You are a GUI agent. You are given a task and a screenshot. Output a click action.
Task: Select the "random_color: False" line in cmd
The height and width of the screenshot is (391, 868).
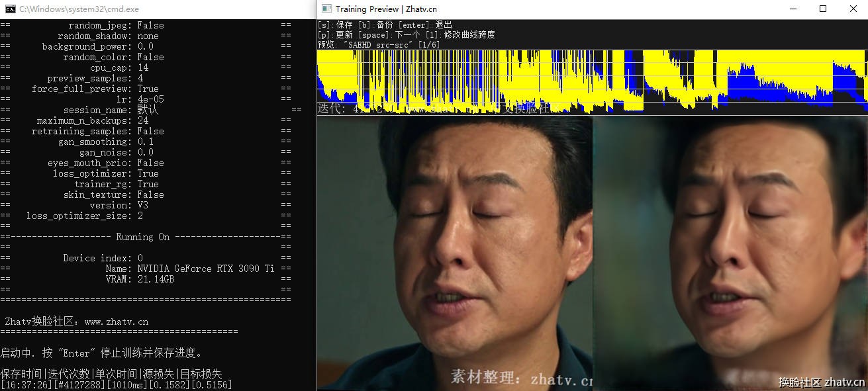point(113,57)
